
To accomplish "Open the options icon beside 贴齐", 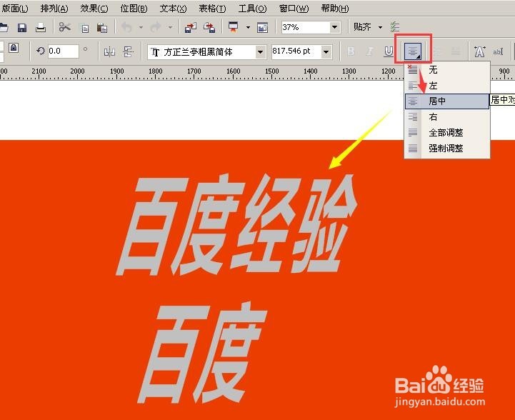I will pos(395,27).
